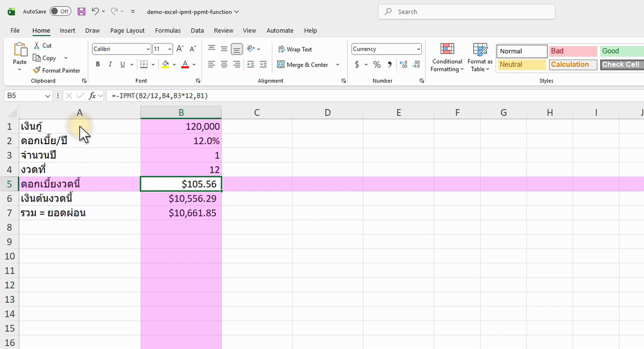Click Decrease Font Size icon
The image size is (644, 349).
(192, 49)
